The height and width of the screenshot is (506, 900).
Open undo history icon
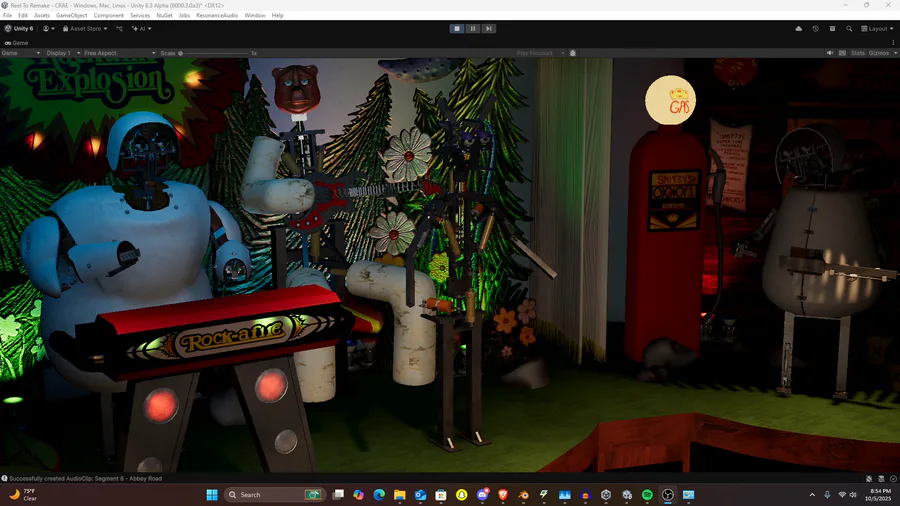click(x=816, y=29)
